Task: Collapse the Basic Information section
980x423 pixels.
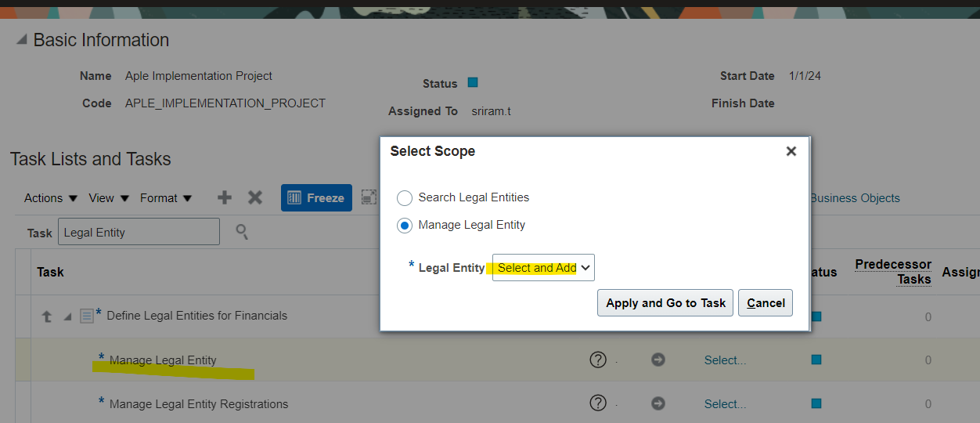Action: (x=21, y=40)
